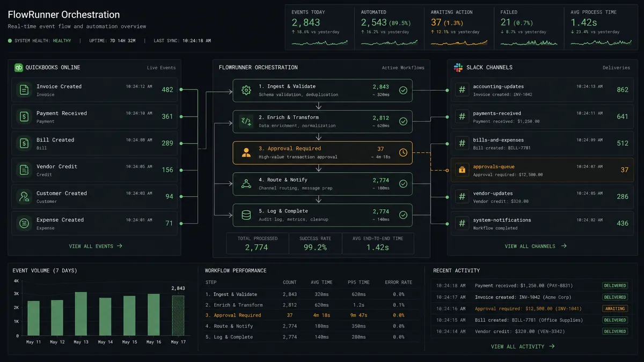
Task: Click the Enrich & Transform code icon
Action: [x=246, y=121]
